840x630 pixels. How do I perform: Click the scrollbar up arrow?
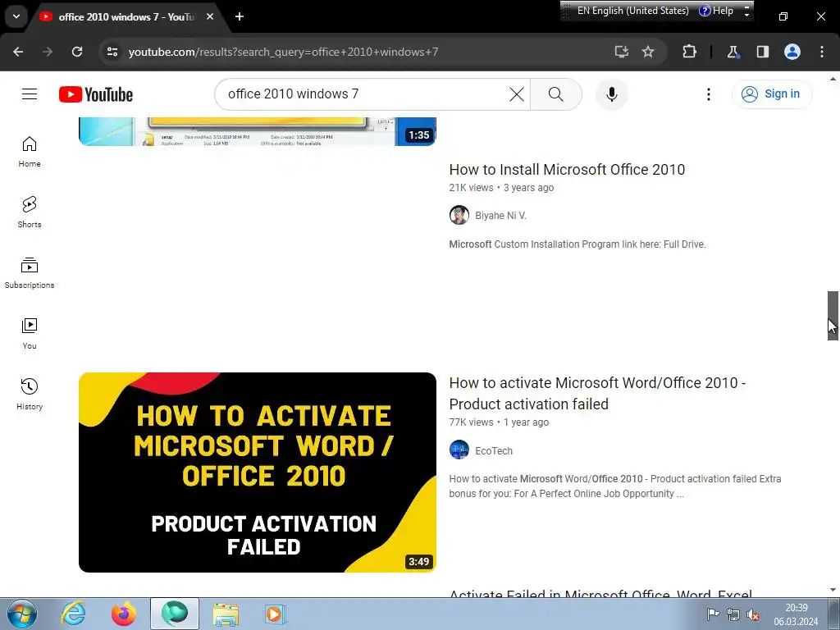833,79
